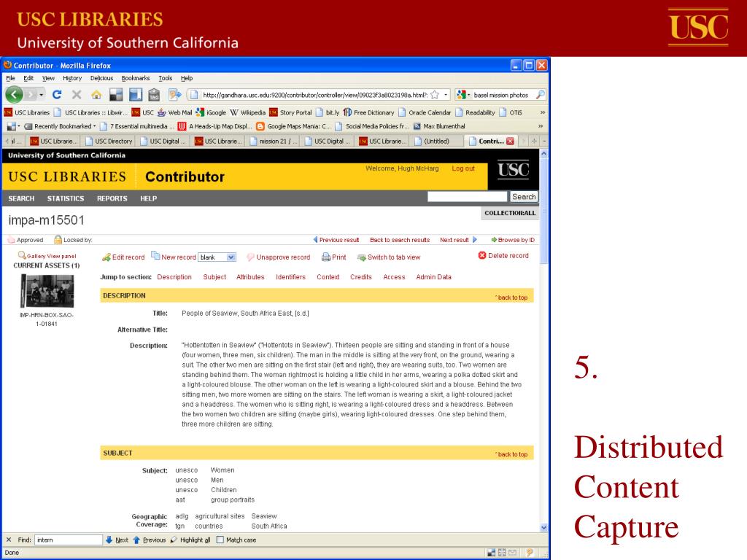747x560 pixels.
Task: Open a new tab with plus button
Action: (534, 141)
